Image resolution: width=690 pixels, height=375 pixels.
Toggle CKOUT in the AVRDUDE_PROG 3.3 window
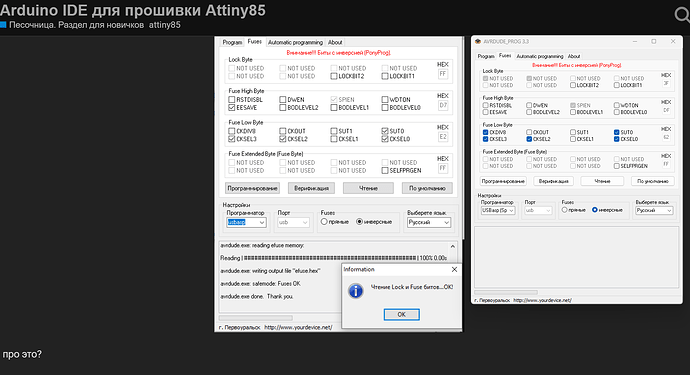point(529,132)
